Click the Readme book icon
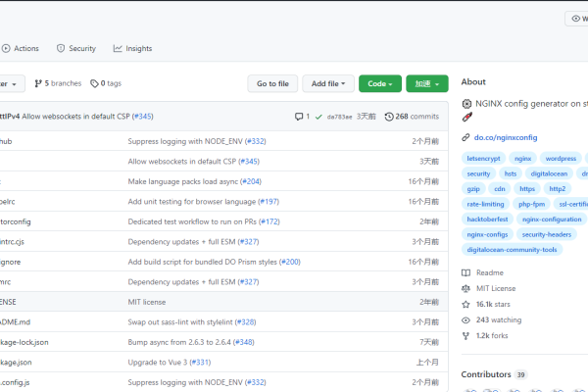The image size is (588, 392). tap(465, 273)
